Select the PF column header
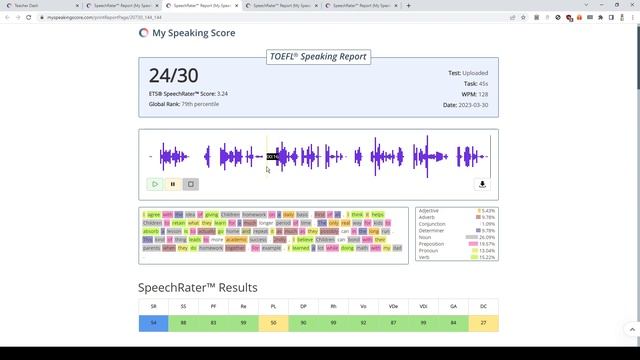 (x=213, y=307)
